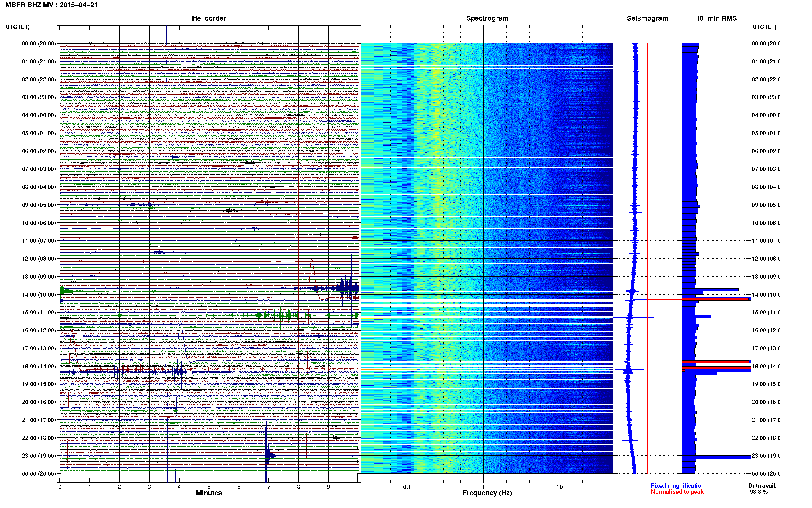Click left time label '11:00 (07:00)'
The width and height of the screenshot is (812, 508).
click(39, 241)
